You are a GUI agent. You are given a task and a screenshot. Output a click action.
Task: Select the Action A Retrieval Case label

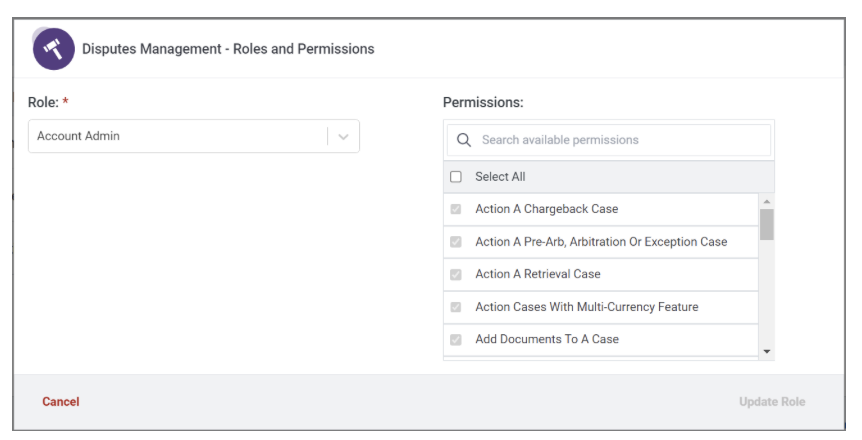tap(537, 274)
